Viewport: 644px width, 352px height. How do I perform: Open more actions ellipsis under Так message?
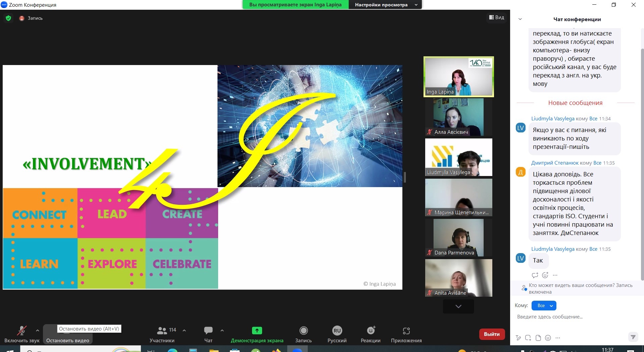pyautogui.click(x=555, y=275)
